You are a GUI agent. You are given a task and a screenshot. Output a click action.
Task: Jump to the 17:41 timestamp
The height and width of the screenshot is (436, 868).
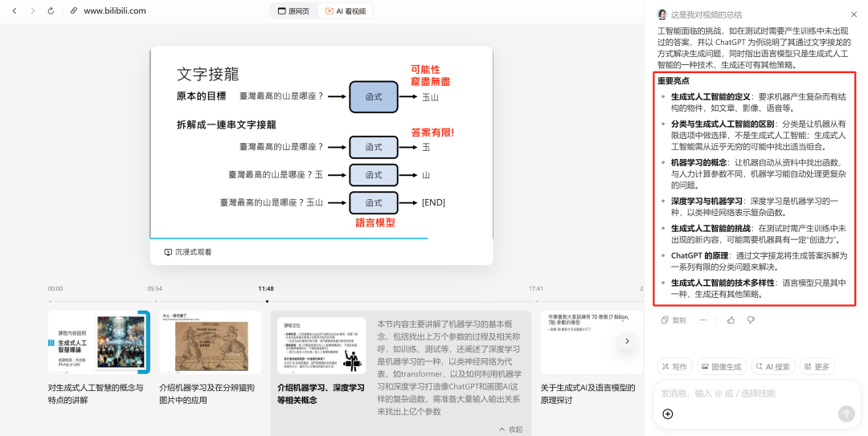[x=536, y=288]
